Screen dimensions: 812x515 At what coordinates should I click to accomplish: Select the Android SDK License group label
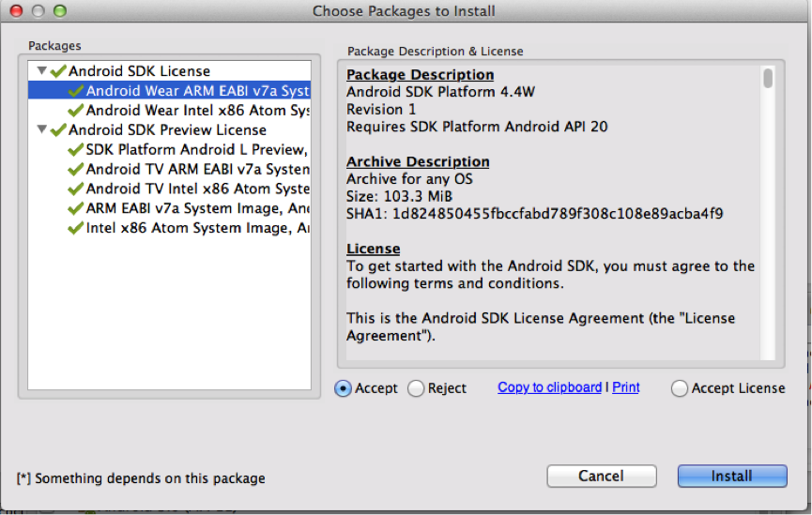click(x=139, y=71)
